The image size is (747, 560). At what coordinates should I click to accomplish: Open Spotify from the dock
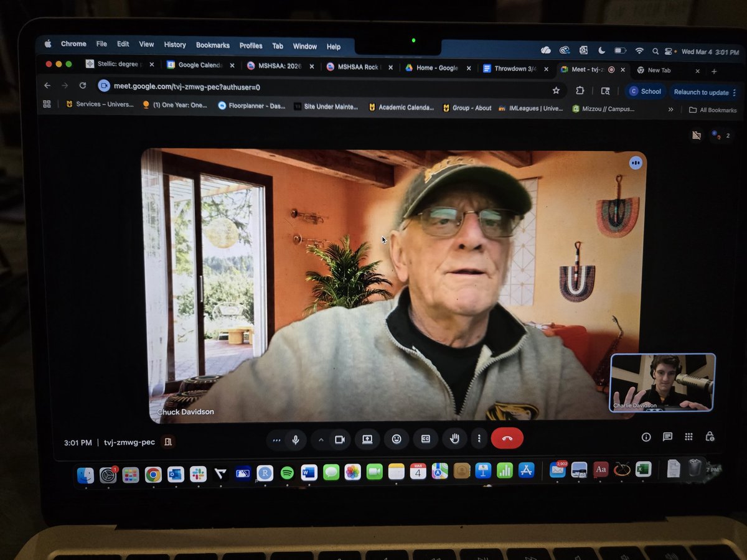click(x=287, y=473)
